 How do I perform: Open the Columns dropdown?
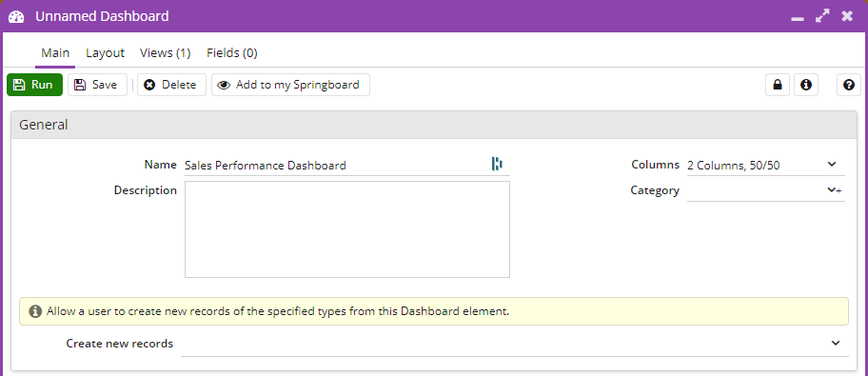point(765,165)
